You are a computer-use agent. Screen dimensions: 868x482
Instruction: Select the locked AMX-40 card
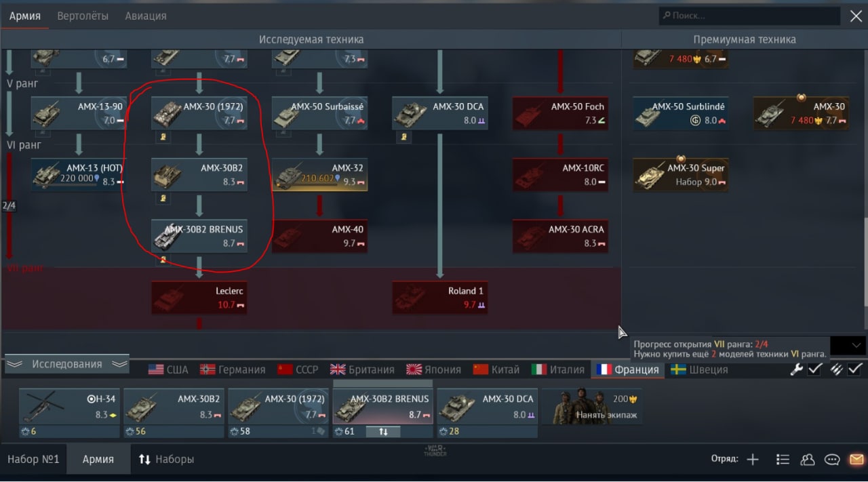[x=319, y=236]
